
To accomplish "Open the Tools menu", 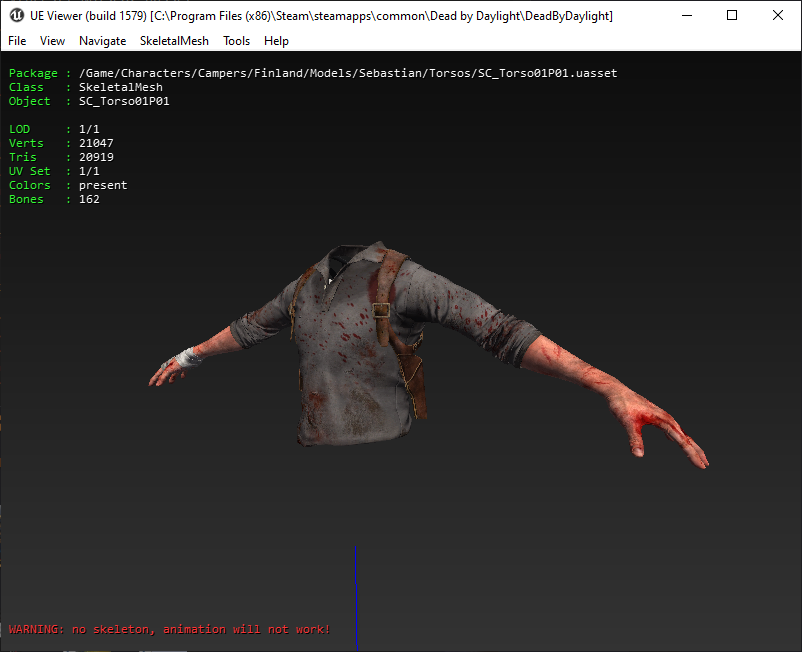I will (x=236, y=41).
